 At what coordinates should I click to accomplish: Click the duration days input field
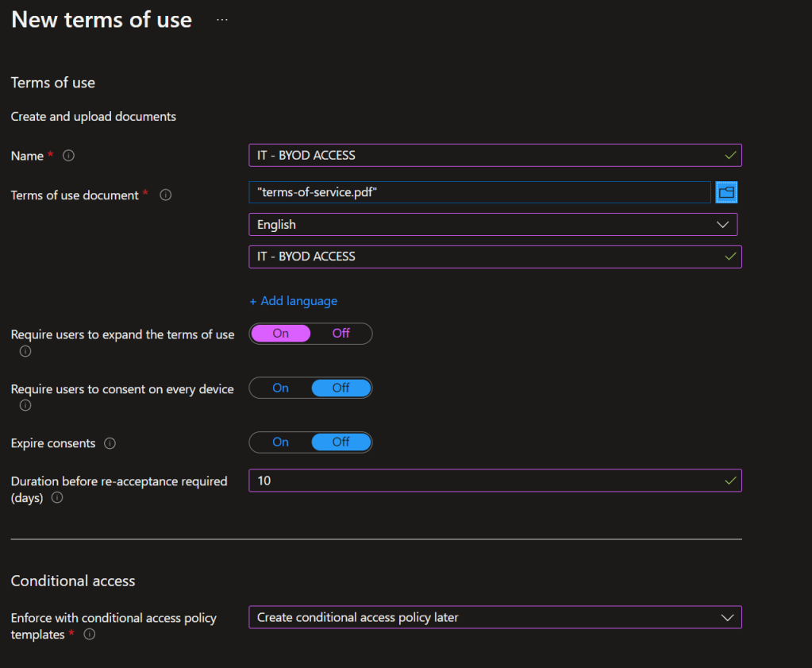tap(484, 481)
